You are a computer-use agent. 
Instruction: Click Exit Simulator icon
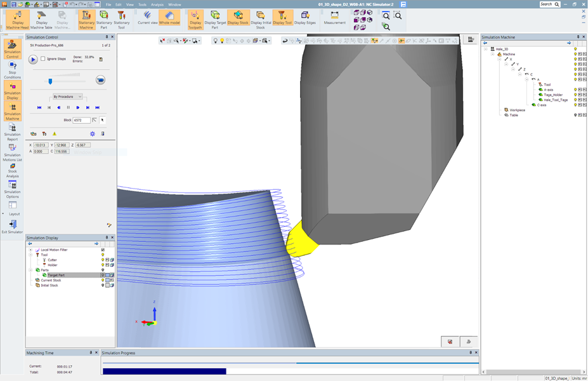[12, 227]
